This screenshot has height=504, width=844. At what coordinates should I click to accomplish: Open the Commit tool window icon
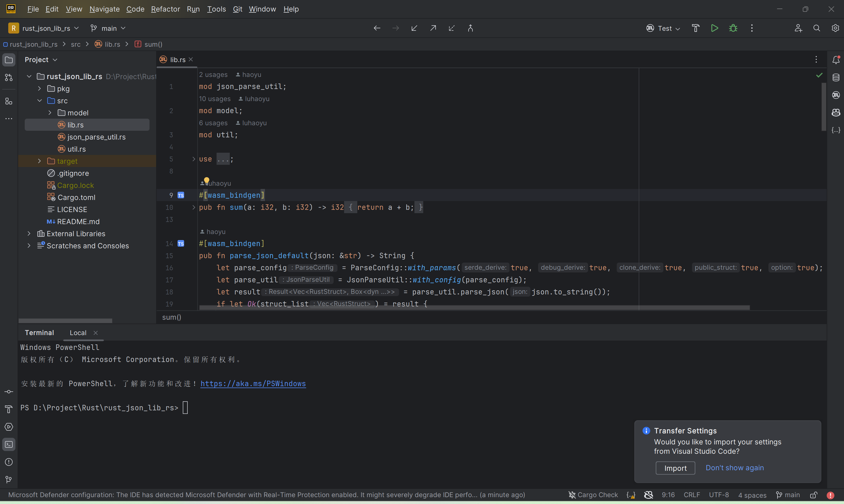(9, 392)
